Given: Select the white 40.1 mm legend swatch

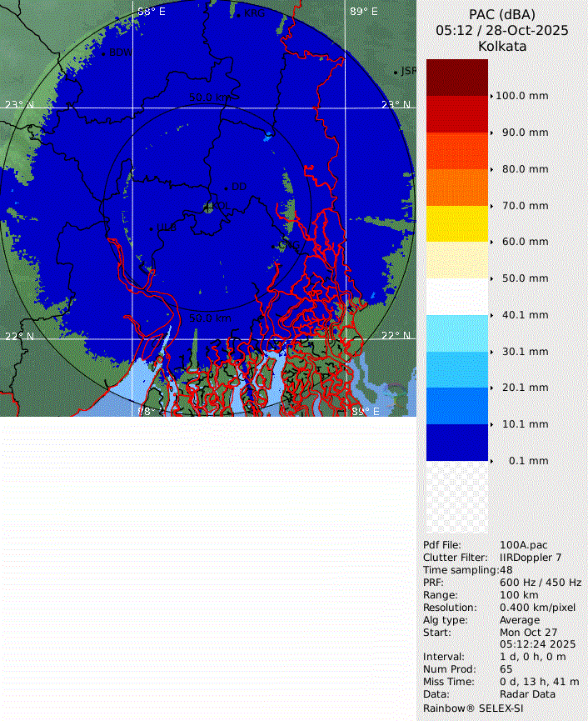Looking at the screenshot, I should coord(456,297).
